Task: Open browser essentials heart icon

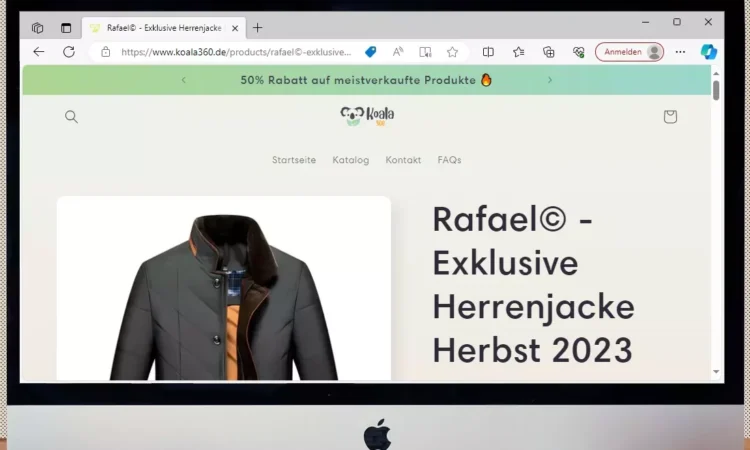Action: coord(579,52)
